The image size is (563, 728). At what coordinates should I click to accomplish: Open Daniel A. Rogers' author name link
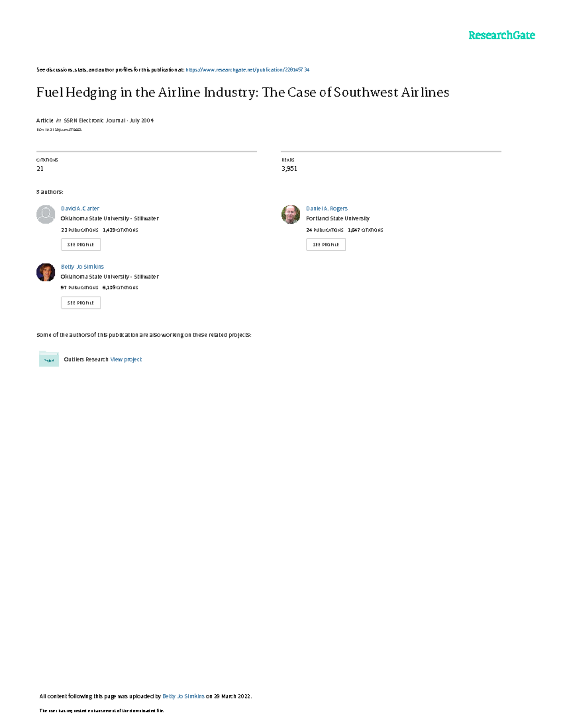327,209
